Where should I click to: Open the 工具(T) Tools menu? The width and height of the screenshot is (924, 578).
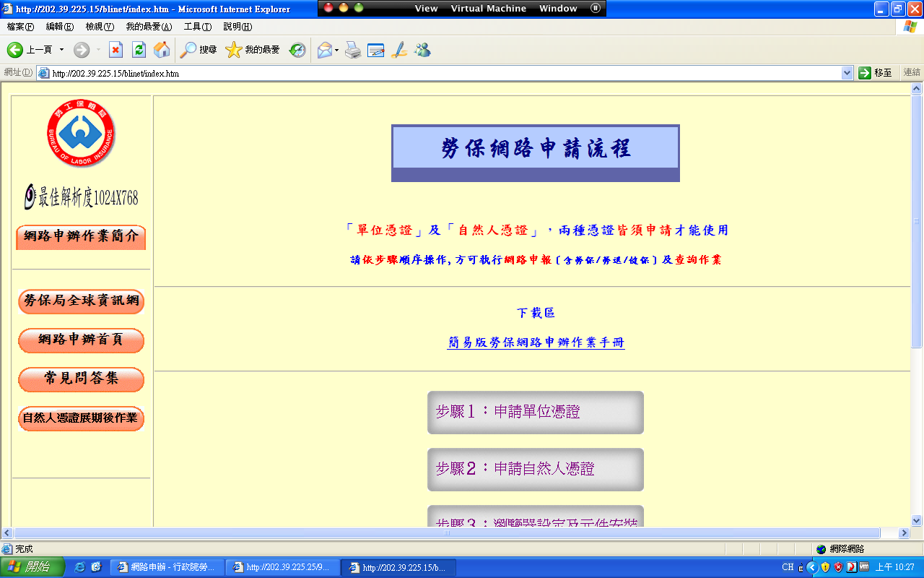(198, 27)
